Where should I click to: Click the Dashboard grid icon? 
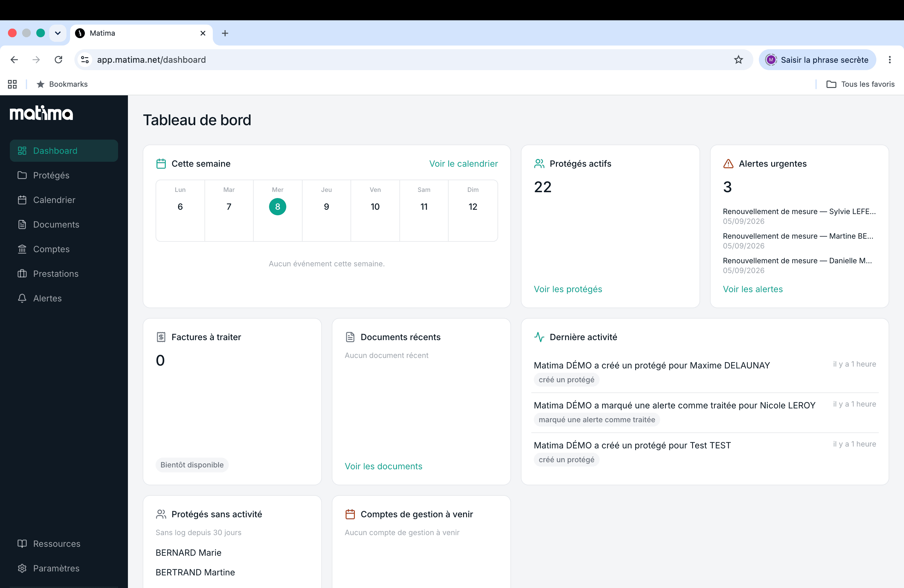tap(22, 151)
